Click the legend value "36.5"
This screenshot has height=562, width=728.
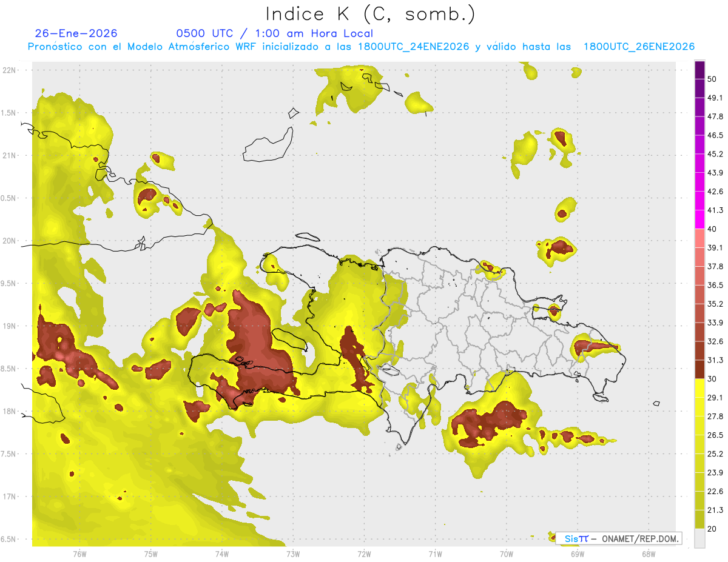coord(715,286)
